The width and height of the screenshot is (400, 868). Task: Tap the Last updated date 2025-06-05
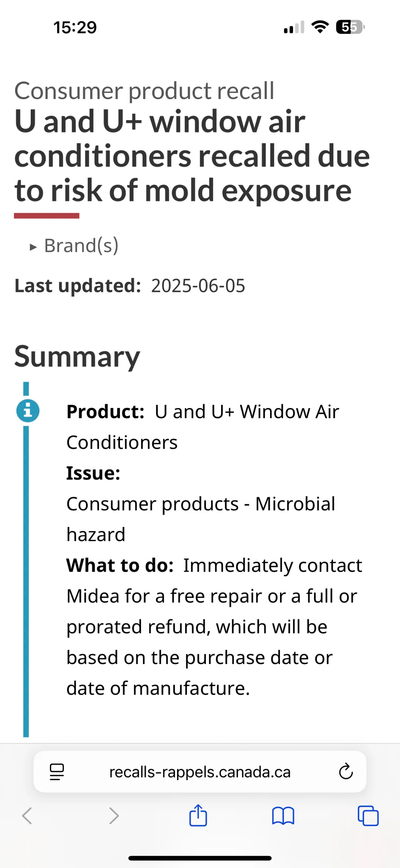point(198,286)
